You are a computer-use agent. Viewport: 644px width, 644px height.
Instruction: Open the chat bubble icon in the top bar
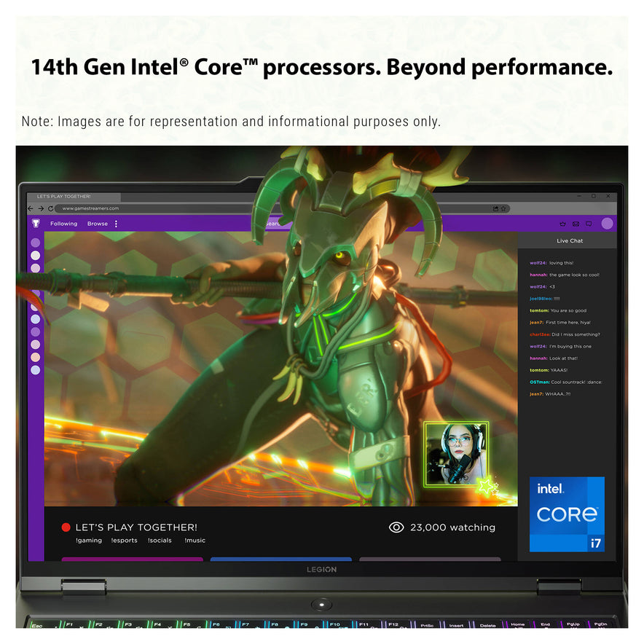589,224
